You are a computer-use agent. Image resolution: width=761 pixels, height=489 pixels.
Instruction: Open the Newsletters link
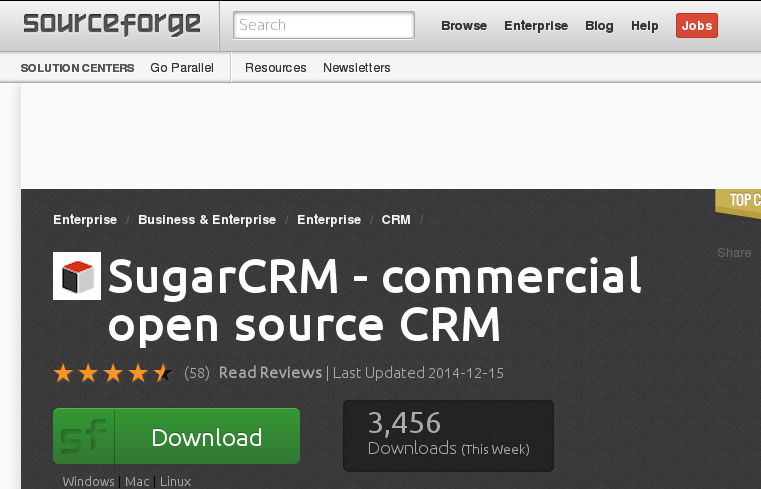pyautogui.click(x=357, y=67)
